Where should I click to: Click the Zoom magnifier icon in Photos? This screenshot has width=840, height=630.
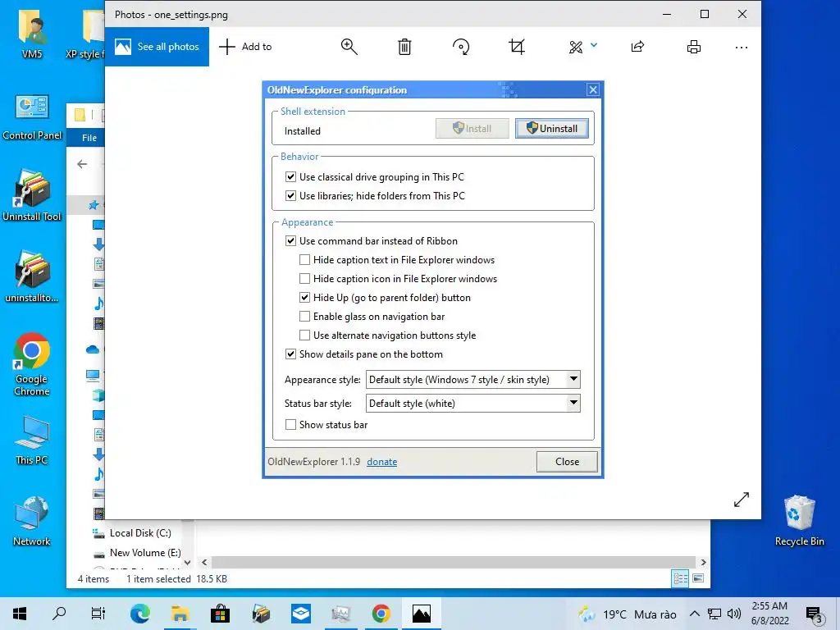pyautogui.click(x=349, y=47)
